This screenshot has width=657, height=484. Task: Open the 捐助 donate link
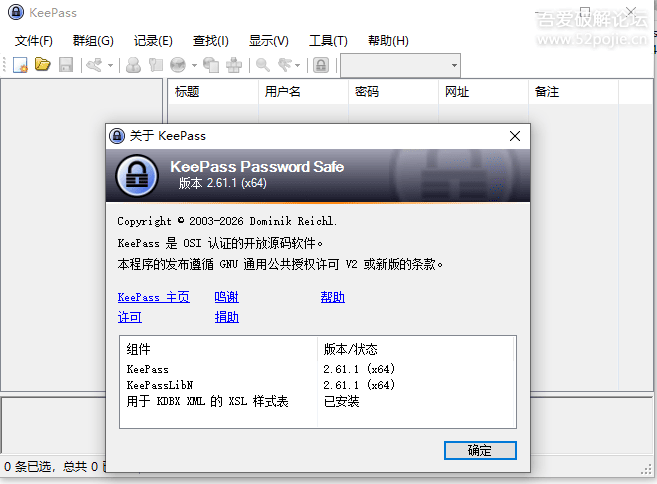[227, 317]
